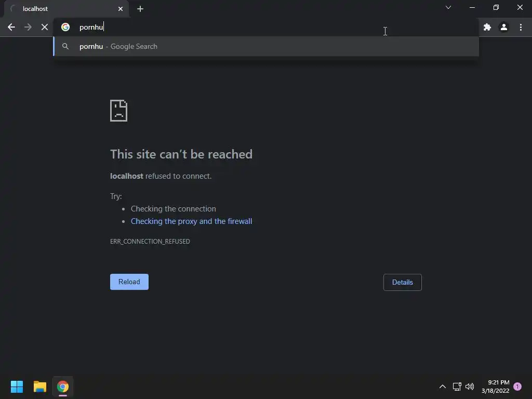Screen dimensions: 532x399
Task: Select the 'pornhu - Google Search' suggestion
Action: click(x=267, y=46)
